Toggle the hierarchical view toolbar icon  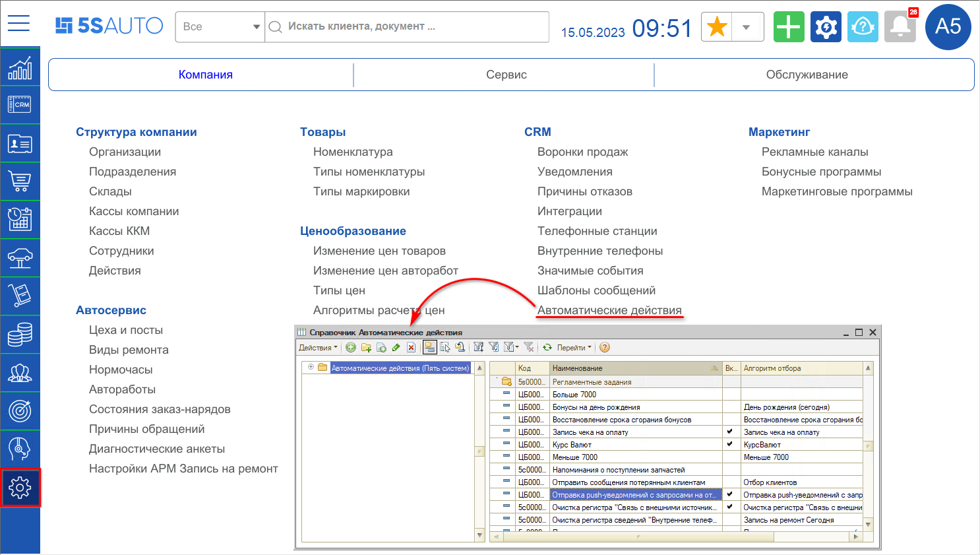[x=430, y=347]
